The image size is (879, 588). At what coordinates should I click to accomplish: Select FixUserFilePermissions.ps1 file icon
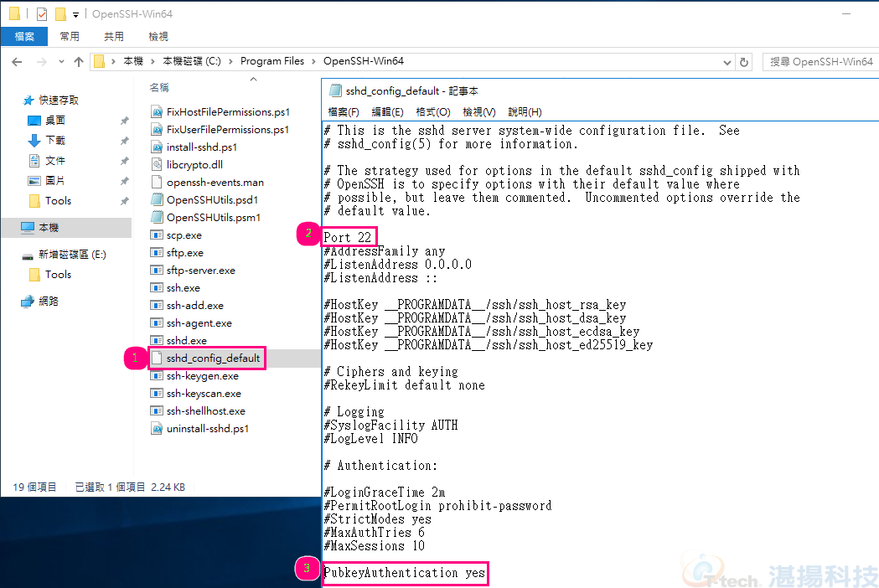pyautogui.click(x=157, y=130)
